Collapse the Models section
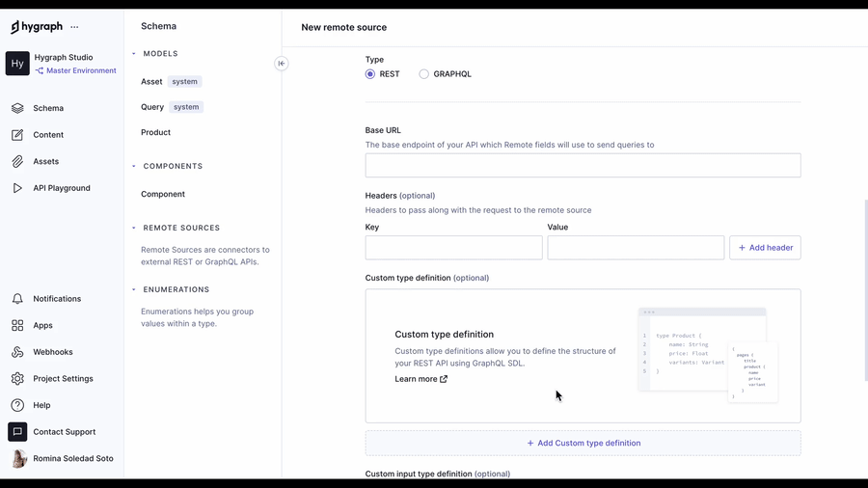 click(134, 54)
